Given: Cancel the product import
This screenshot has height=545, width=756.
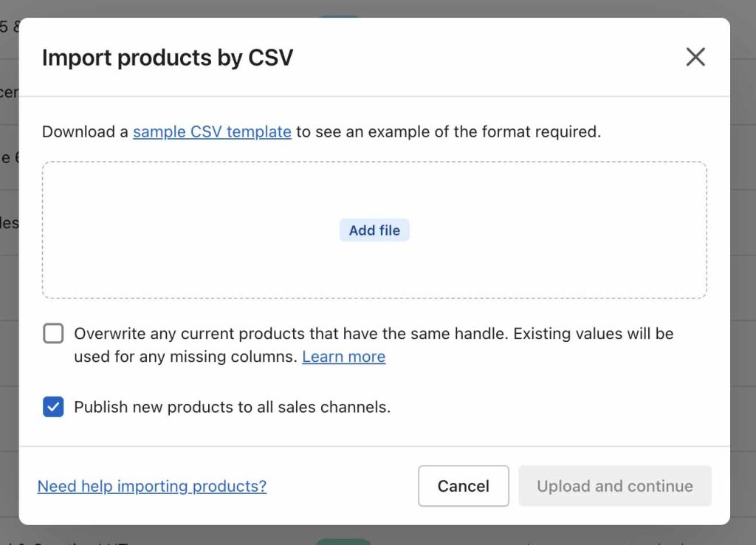Looking at the screenshot, I should (463, 486).
